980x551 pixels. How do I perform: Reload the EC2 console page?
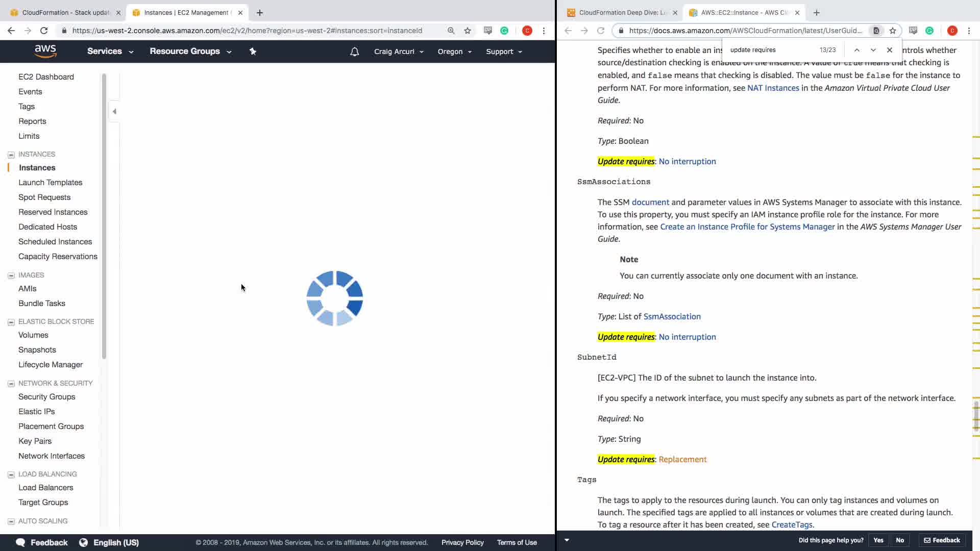[44, 31]
